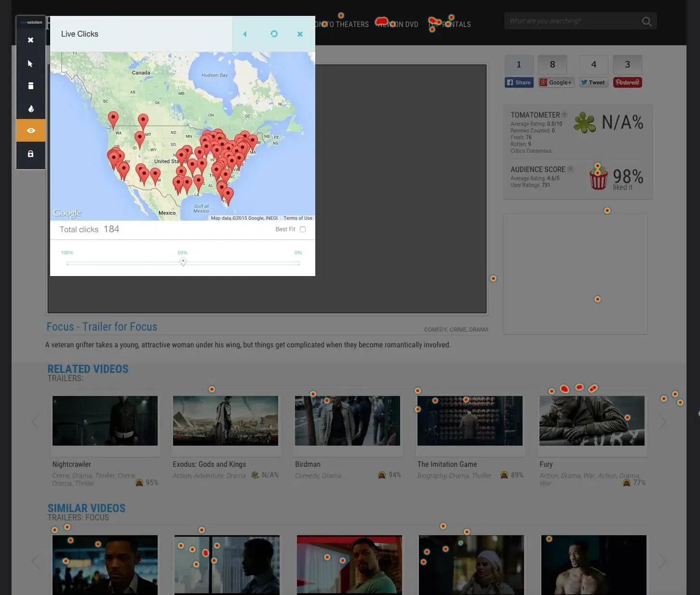This screenshot has height=595, width=700.
Task: Open the scroll map icon in sidebar
Action: click(x=30, y=86)
